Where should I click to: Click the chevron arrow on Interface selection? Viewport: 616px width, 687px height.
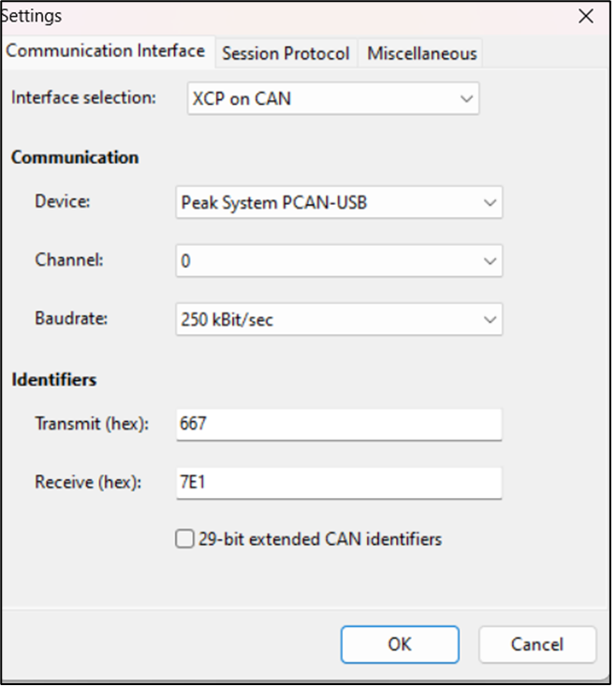tap(466, 98)
